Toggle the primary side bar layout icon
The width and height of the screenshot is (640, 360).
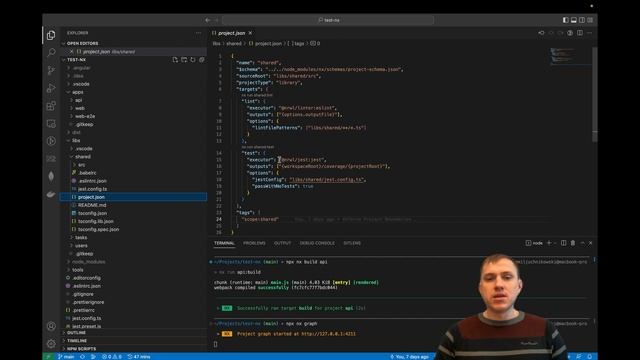click(x=565, y=20)
